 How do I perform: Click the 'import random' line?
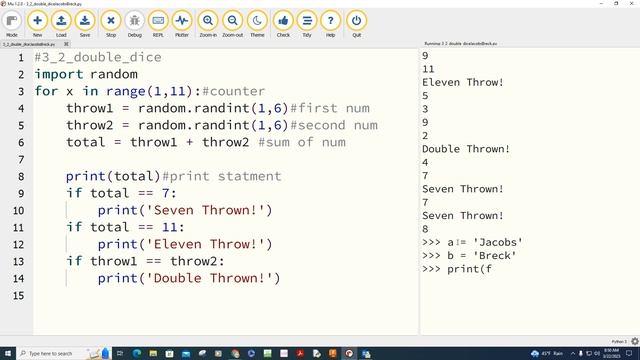click(86, 74)
